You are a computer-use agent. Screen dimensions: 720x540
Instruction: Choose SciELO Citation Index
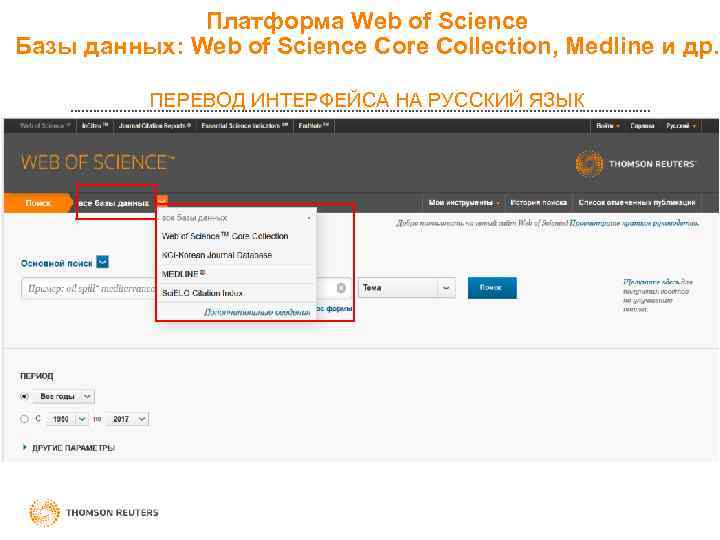coord(236,293)
